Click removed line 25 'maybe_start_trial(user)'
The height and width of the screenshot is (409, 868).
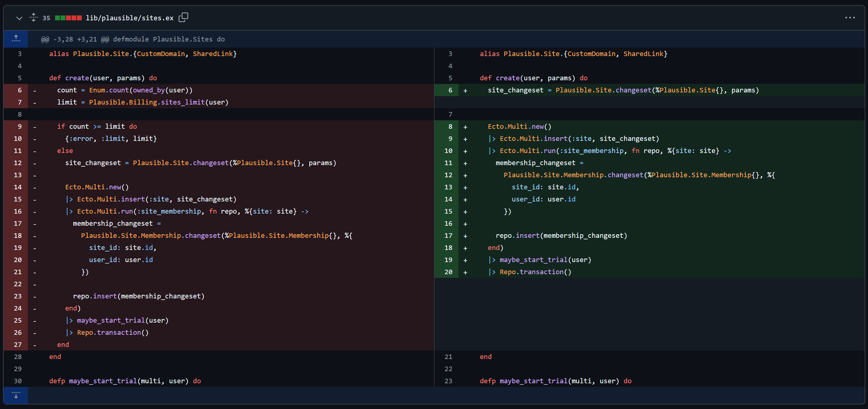point(117,320)
